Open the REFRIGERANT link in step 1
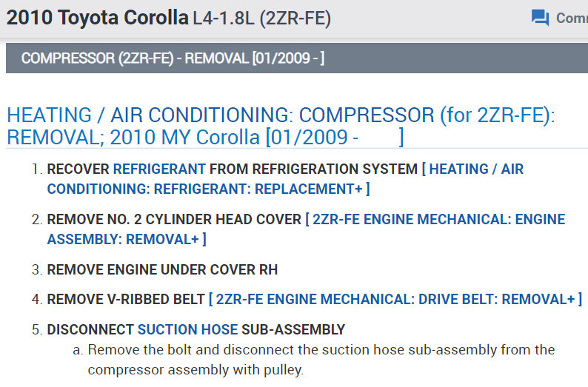This screenshot has width=588, height=387. click(x=159, y=169)
